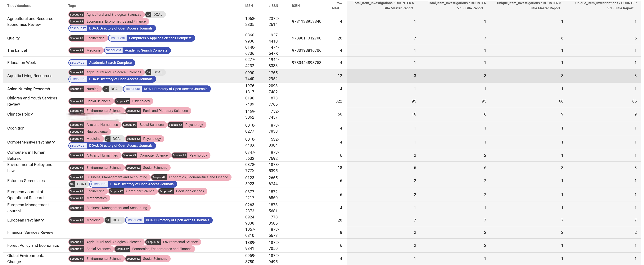Click the Scopus Medicine tag for The Lancet
This screenshot has width=644, height=265.
click(x=86, y=50)
